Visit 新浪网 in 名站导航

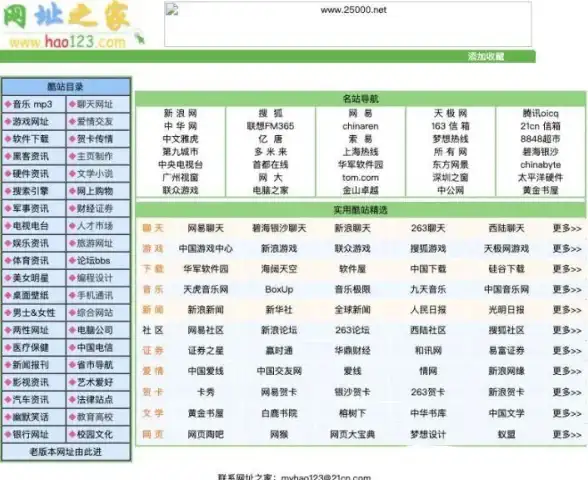180,113
